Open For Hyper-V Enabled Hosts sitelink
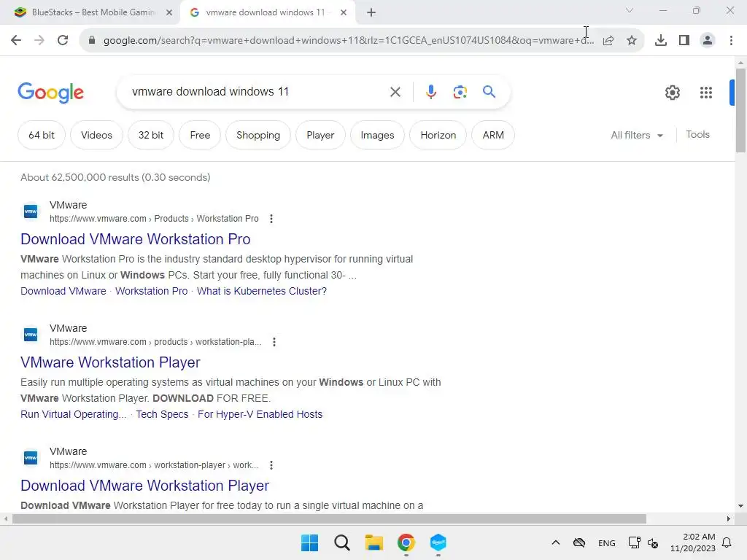The height and width of the screenshot is (560, 747). coord(260,414)
